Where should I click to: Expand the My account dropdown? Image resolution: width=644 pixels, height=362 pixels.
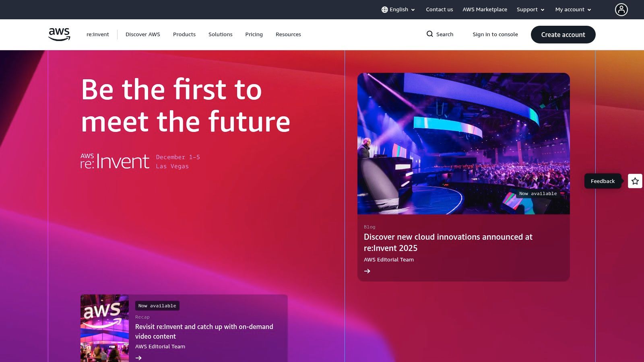tap(572, 9)
